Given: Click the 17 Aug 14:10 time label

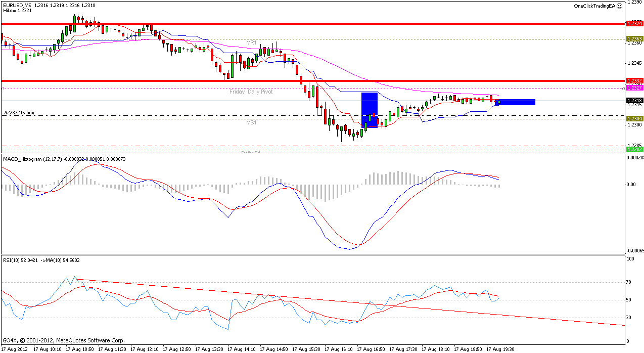Looking at the screenshot, I should [241, 349].
